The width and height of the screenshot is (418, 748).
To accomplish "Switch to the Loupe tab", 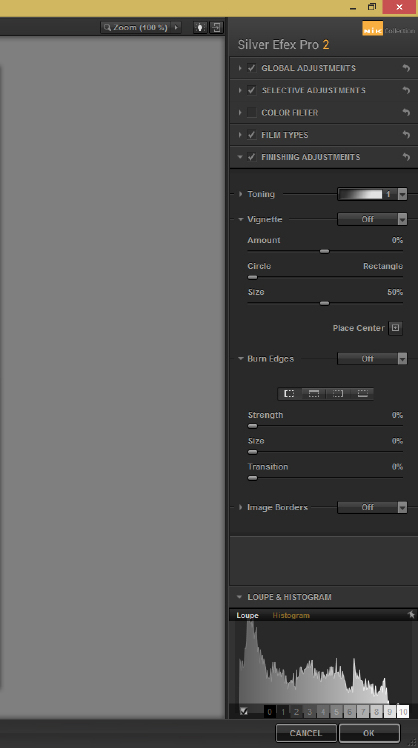I will tap(247, 615).
